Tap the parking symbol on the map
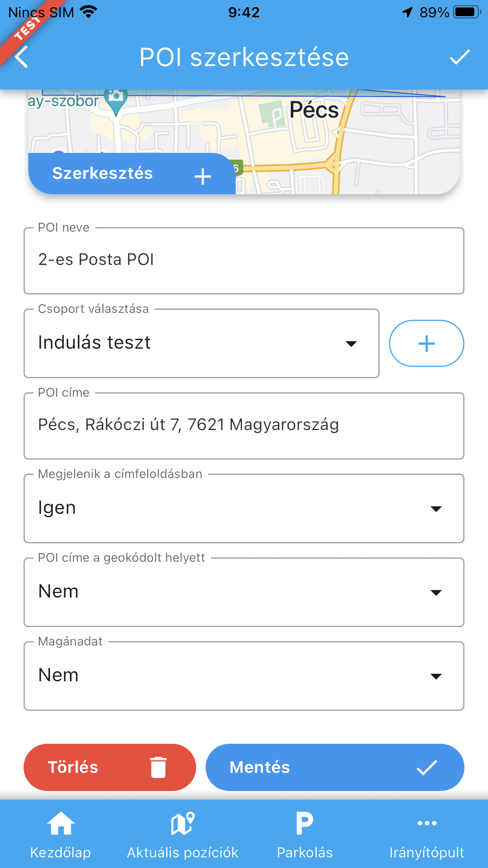This screenshot has height=868, width=488. (x=277, y=117)
